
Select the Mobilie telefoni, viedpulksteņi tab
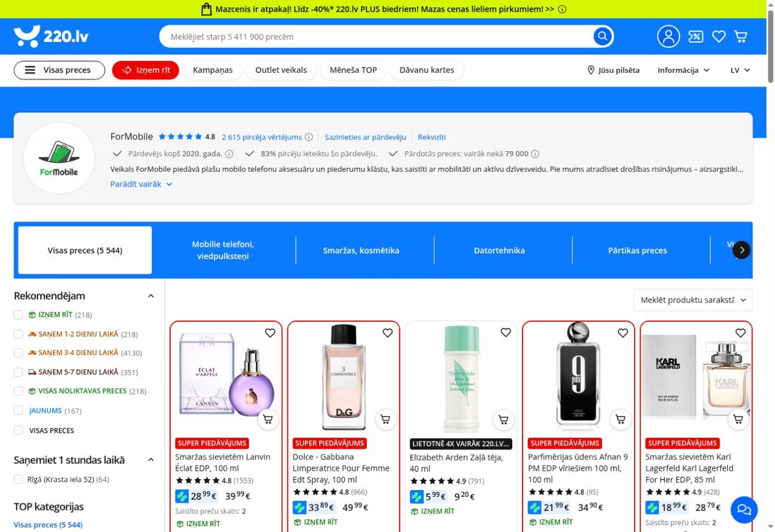point(223,251)
